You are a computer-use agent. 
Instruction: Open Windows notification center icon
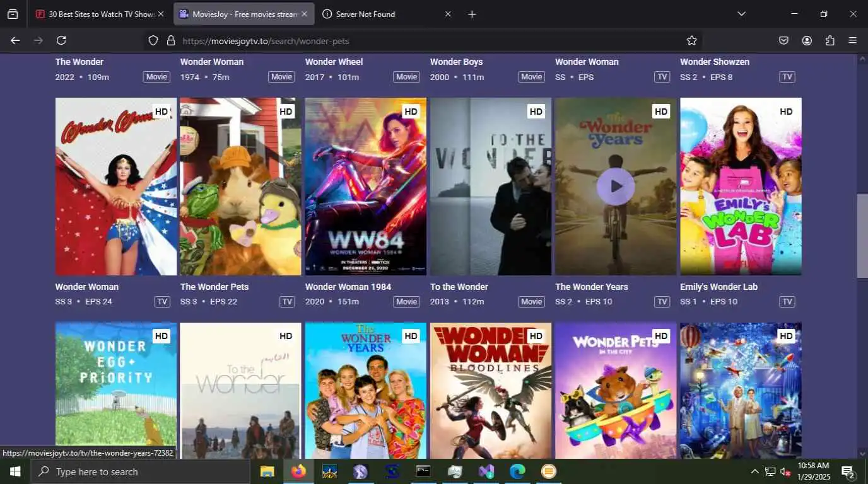[x=848, y=471]
